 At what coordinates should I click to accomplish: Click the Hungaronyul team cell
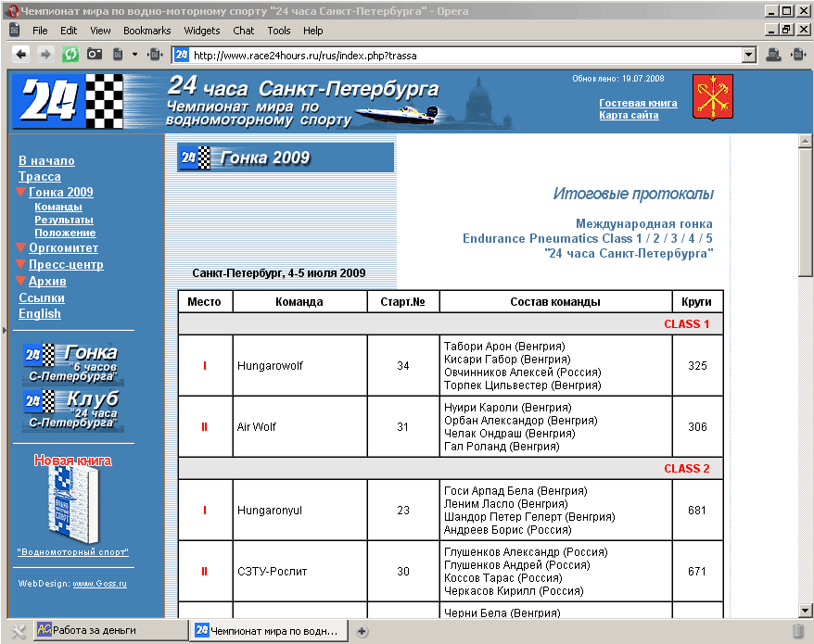pyautogui.click(x=299, y=511)
